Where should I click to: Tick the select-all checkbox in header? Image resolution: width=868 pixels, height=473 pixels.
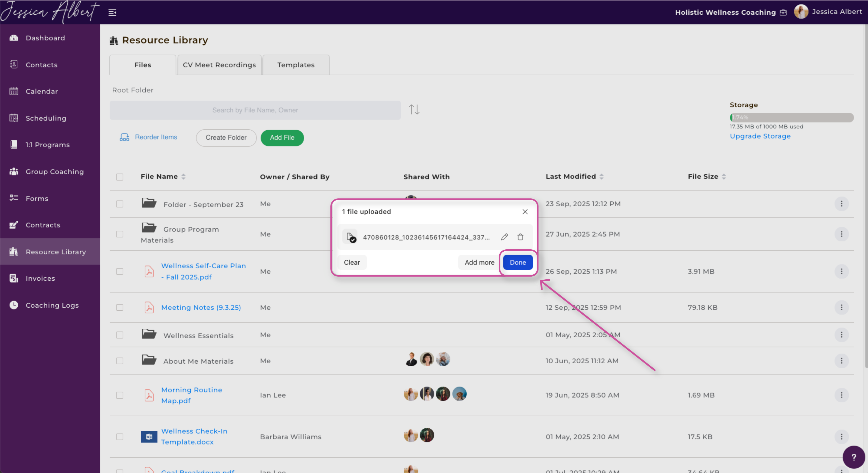coord(120,177)
